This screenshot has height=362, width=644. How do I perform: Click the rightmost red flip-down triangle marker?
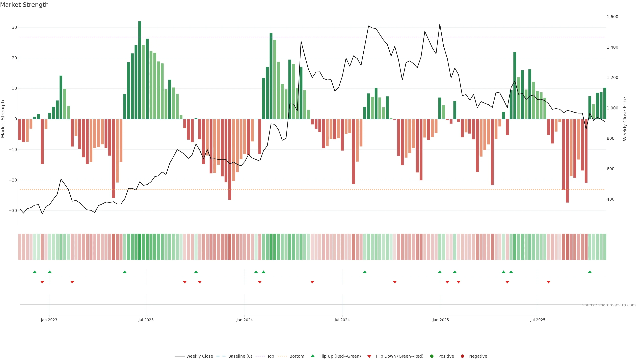(x=549, y=282)
